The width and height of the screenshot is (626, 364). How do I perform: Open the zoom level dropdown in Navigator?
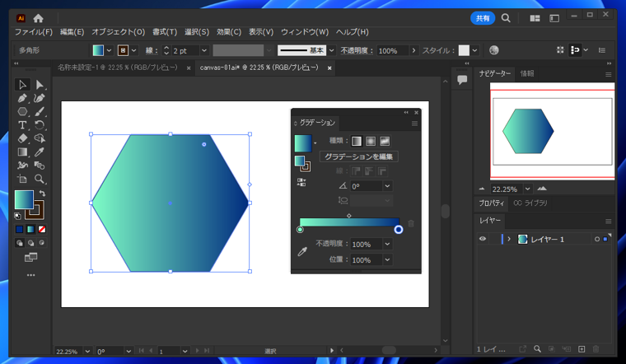(x=528, y=189)
